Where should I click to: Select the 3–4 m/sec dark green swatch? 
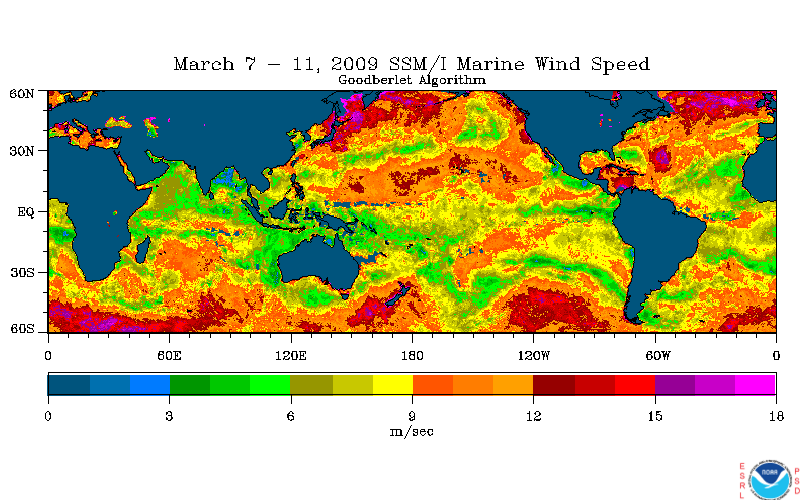pos(190,384)
